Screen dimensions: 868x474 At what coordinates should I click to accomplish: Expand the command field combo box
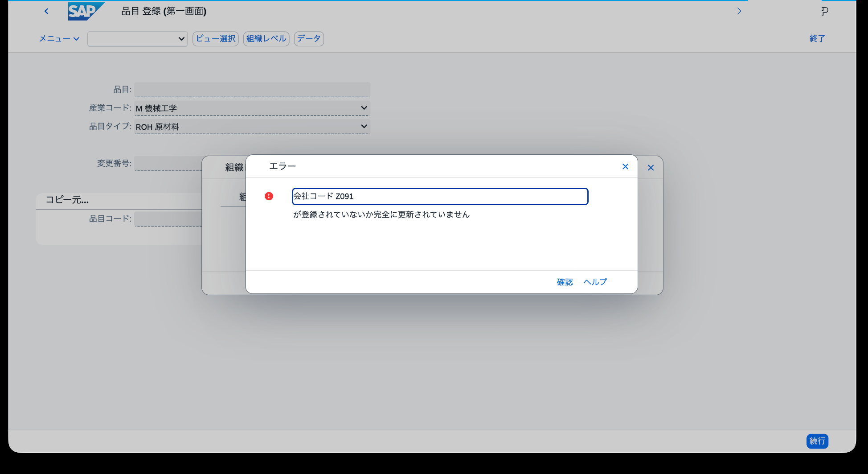181,39
